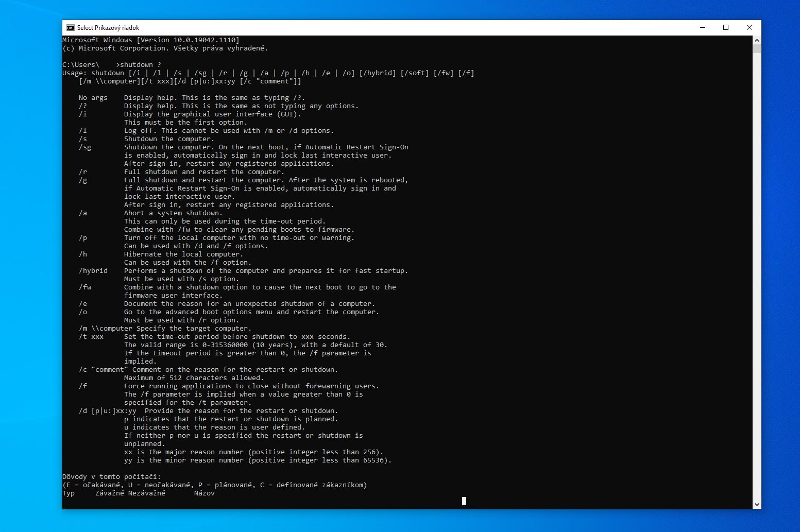Click the '/t xxx' time-out option line

click(x=215, y=337)
